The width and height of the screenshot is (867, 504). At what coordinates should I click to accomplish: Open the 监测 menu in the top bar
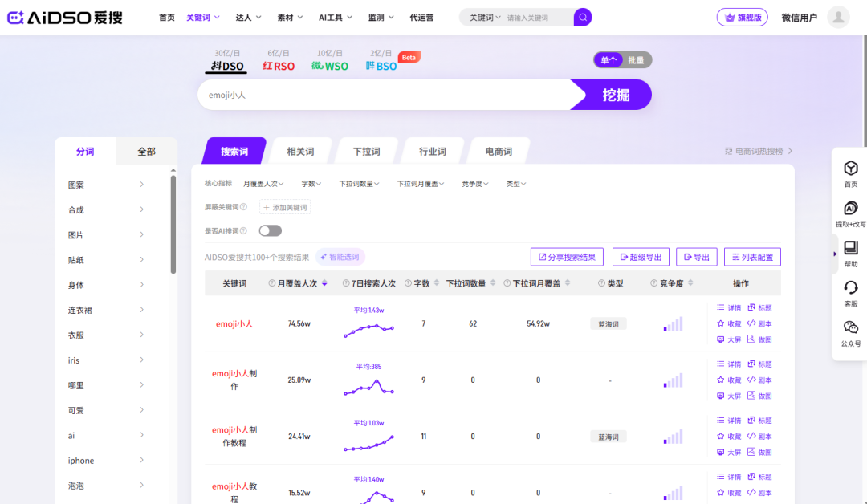pyautogui.click(x=379, y=16)
